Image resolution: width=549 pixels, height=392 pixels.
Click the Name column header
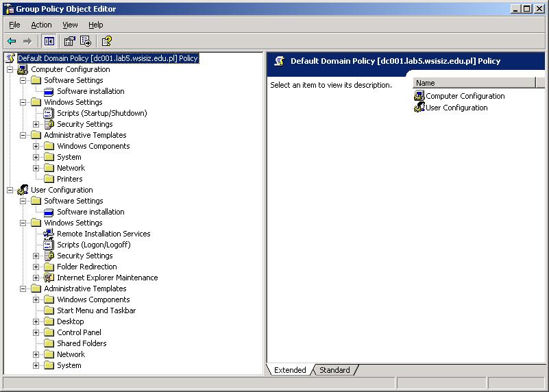[x=474, y=83]
